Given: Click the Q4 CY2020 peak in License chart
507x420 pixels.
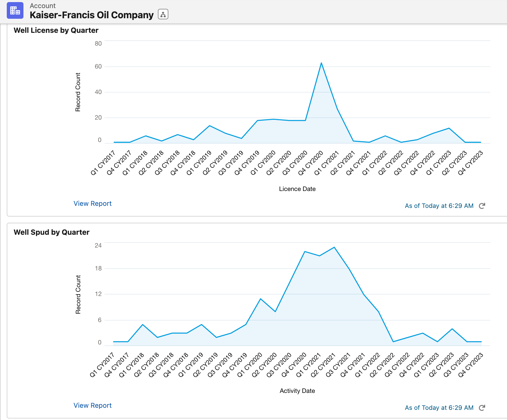Looking at the screenshot, I should [321, 63].
